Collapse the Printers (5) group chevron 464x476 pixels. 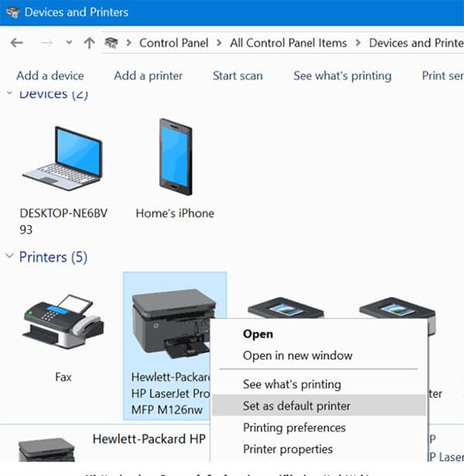pyautogui.click(x=10, y=255)
